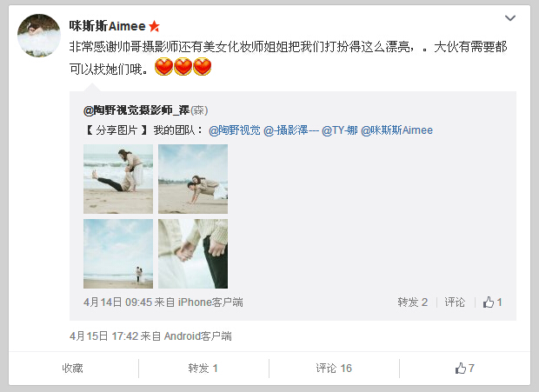View the piggyback push-up photo thumbnail

(x=193, y=179)
